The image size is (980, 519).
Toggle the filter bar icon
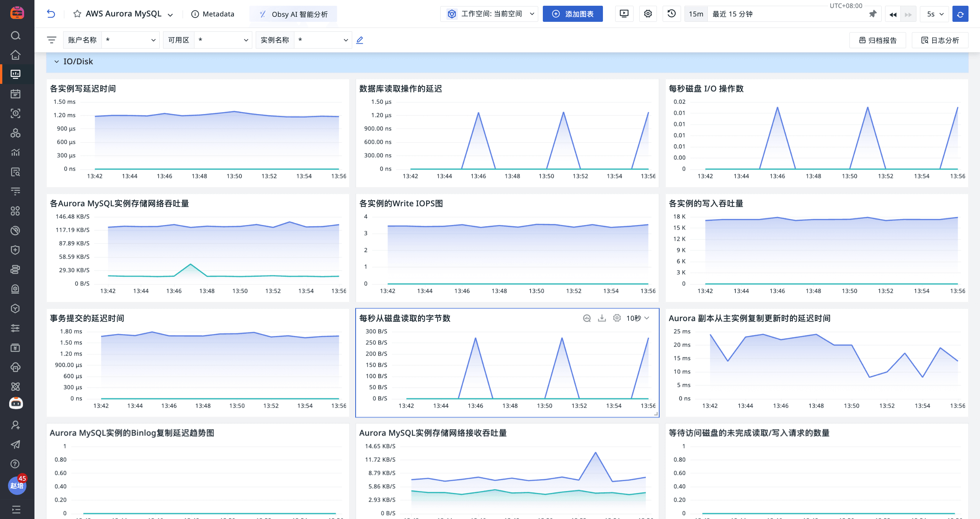coord(52,40)
